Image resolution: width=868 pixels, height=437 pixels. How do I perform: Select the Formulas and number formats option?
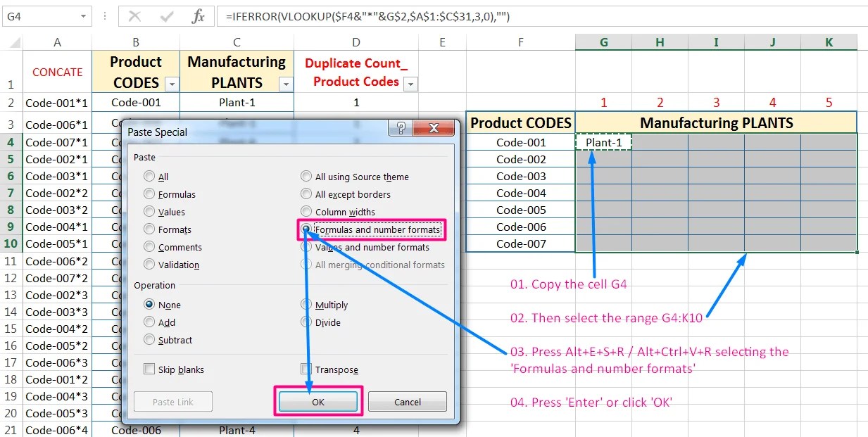click(x=306, y=229)
